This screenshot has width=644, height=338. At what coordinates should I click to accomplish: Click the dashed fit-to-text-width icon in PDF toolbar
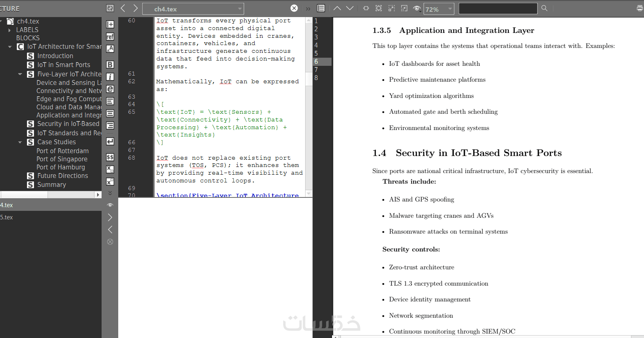tap(392, 8)
